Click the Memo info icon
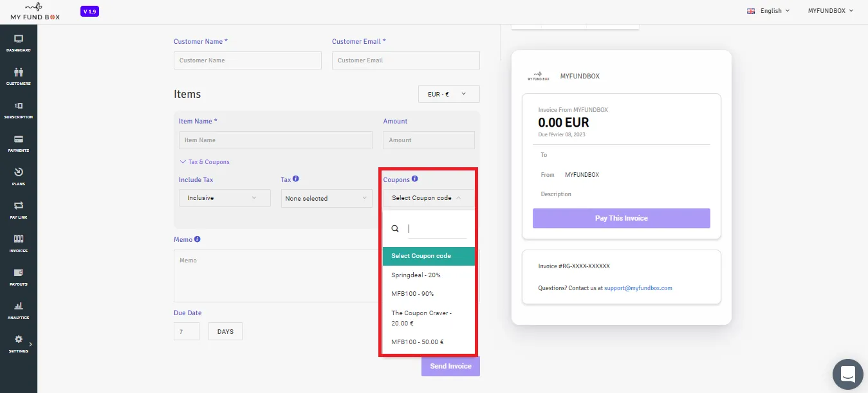This screenshot has height=393, width=868. click(x=198, y=239)
